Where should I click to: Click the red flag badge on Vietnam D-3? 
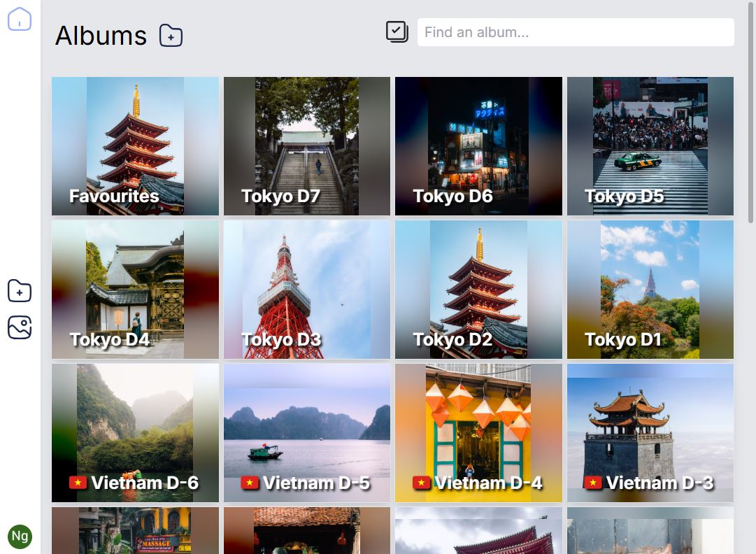pyautogui.click(x=593, y=482)
